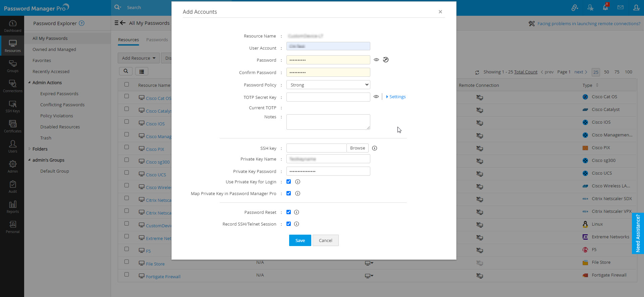Show the password with eye icon
Screen dimensions: 644x297
pyautogui.click(x=376, y=60)
